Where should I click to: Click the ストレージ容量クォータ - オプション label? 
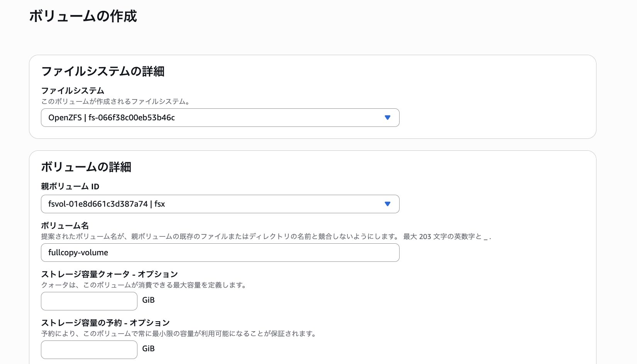pyautogui.click(x=109, y=274)
